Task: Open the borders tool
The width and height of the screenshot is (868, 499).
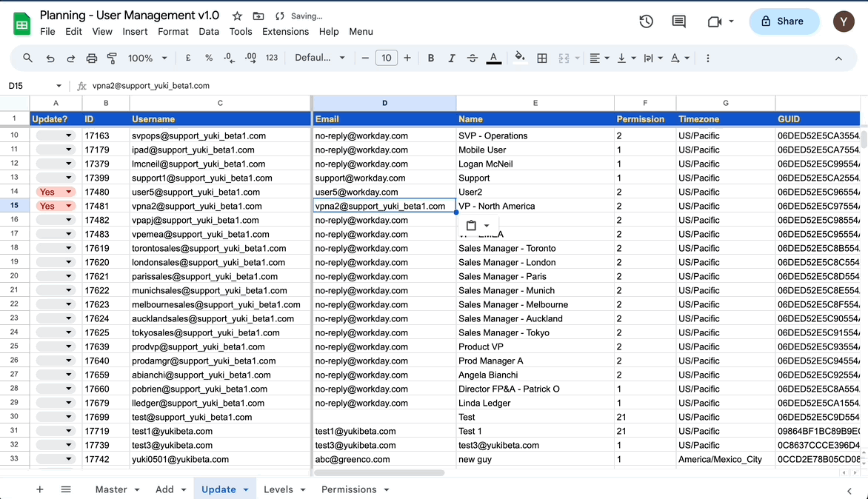Action: click(x=542, y=58)
